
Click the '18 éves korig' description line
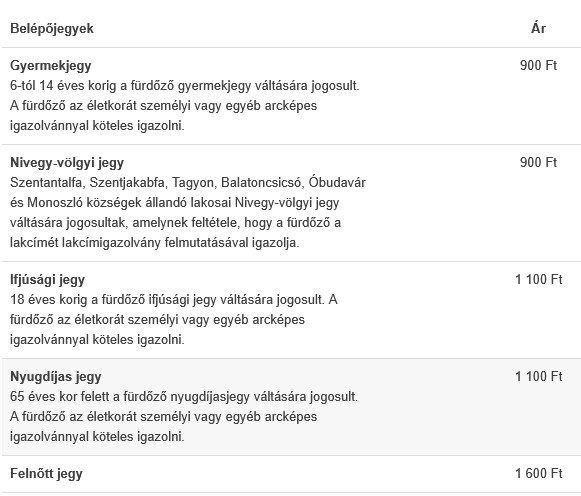pyautogui.click(x=174, y=300)
